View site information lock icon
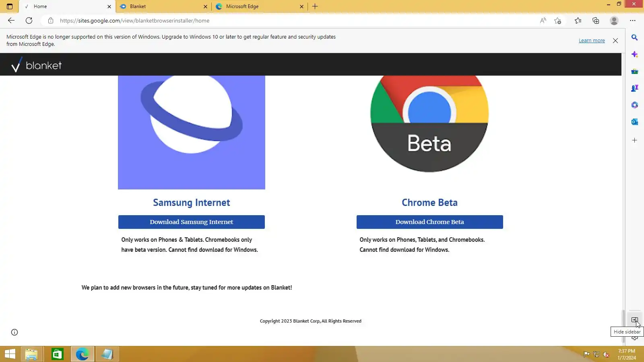Viewport: 644px width, 362px height. point(51,21)
